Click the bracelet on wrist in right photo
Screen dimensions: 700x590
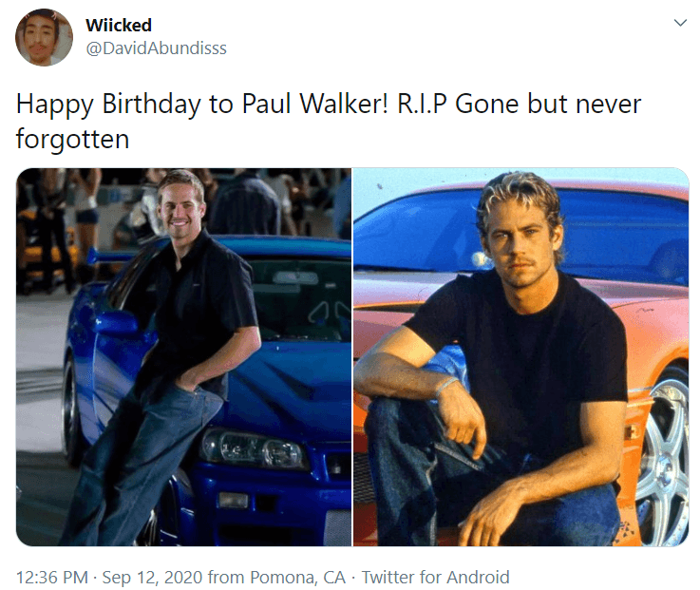[x=447, y=384]
